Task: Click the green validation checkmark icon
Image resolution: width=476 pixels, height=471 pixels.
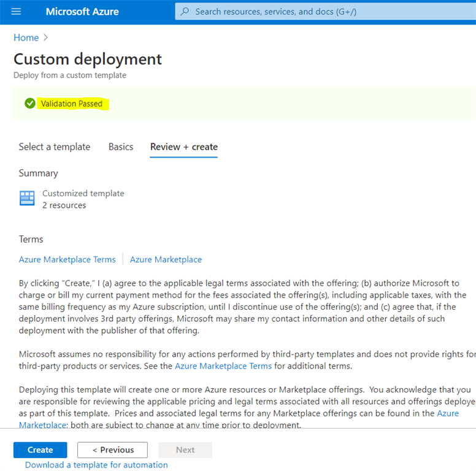Action: click(29, 103)
